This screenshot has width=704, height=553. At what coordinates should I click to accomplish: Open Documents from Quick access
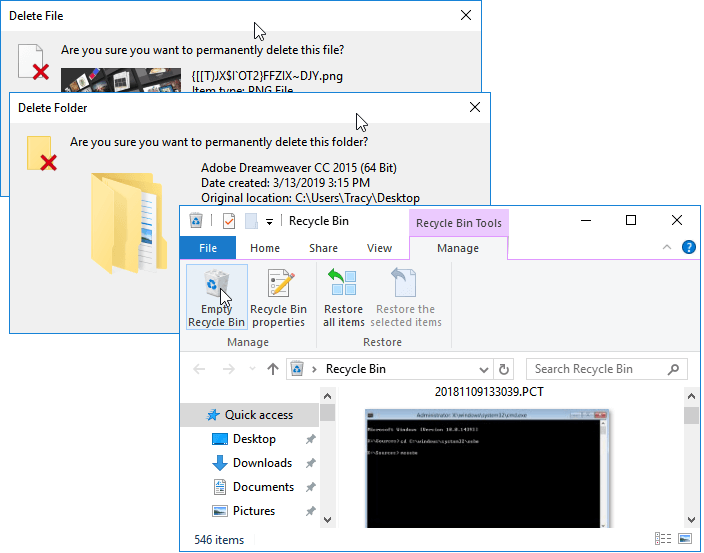click(x=263, y=487)
